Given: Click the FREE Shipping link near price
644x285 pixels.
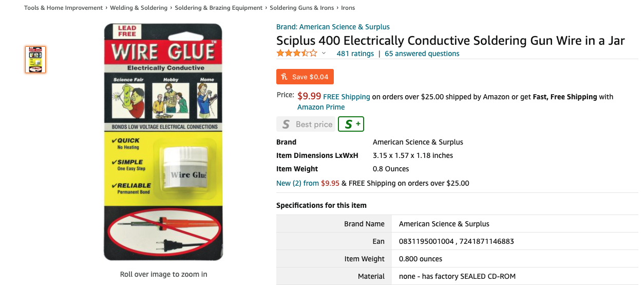Looking at the screenshot, I should click(x=346, y=97).
